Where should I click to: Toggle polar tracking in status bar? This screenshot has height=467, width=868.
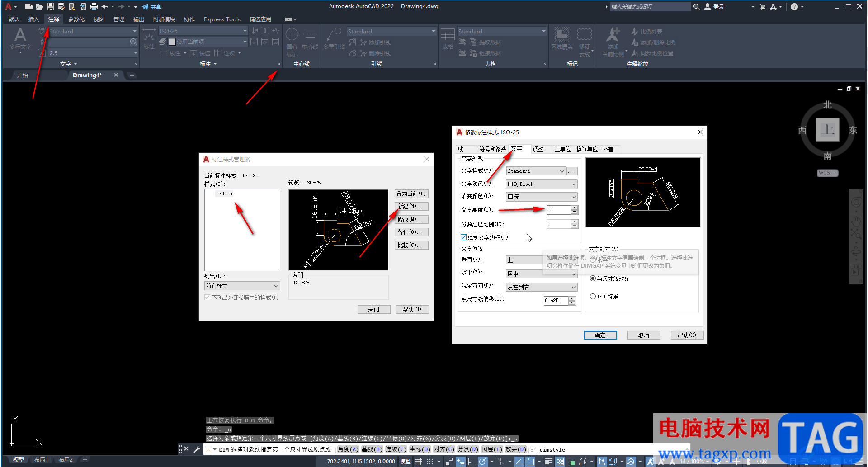coord(482,462)
